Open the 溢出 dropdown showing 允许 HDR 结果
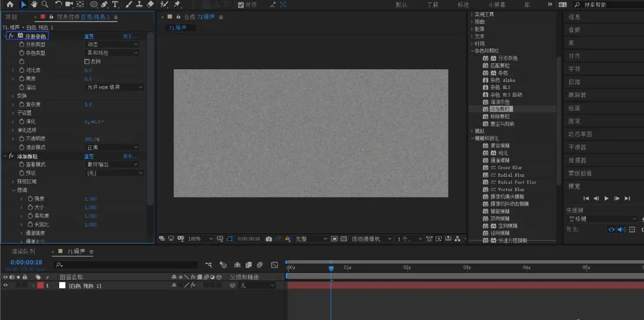644x320 pixels. pos(114,87)
